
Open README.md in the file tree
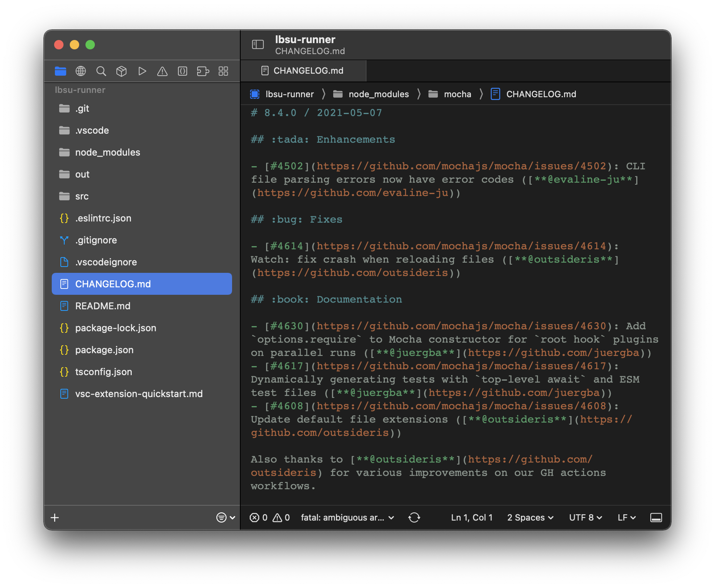[142, 306]
